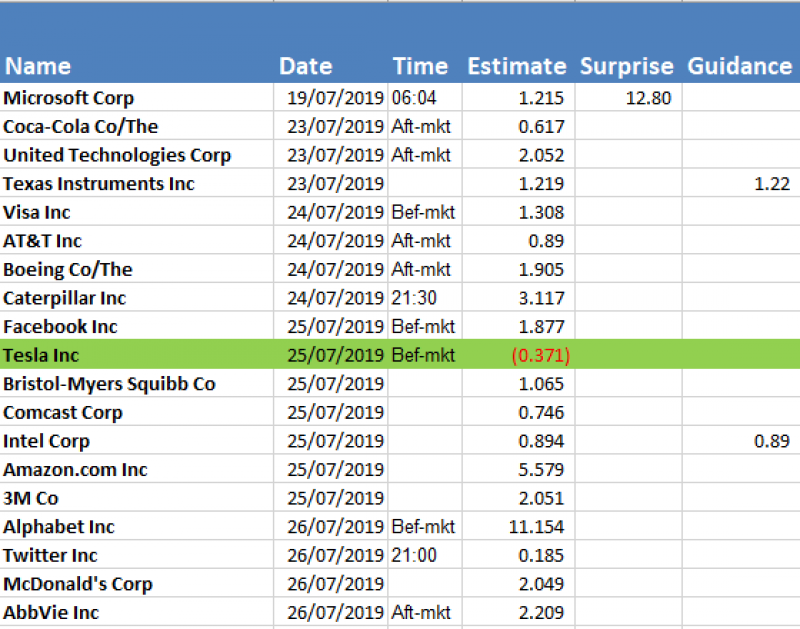This screenshot has height=629, width=800.
Task: Click Alphabet's estimate 11.154
Action: coord(536,526)
